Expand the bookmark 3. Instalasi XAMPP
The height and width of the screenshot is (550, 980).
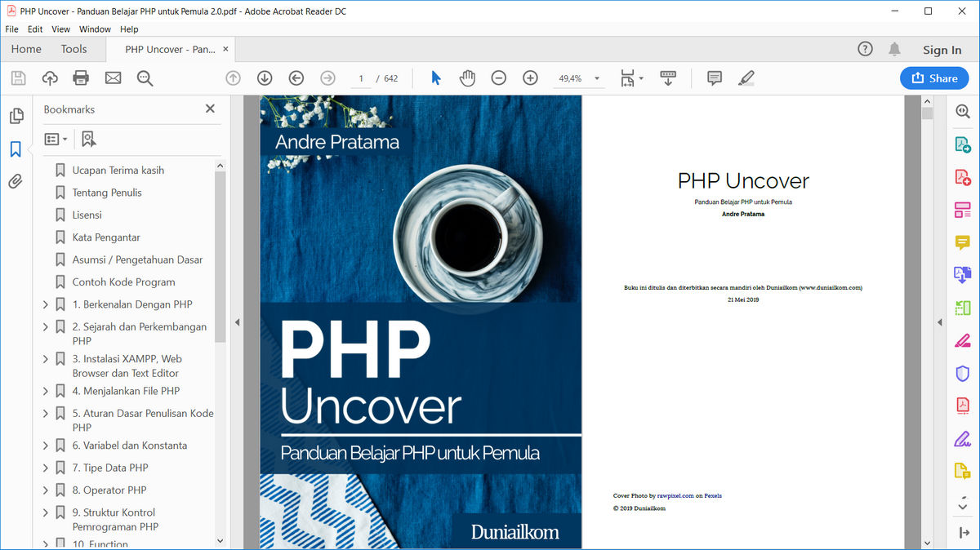click(x=46, y=358)
